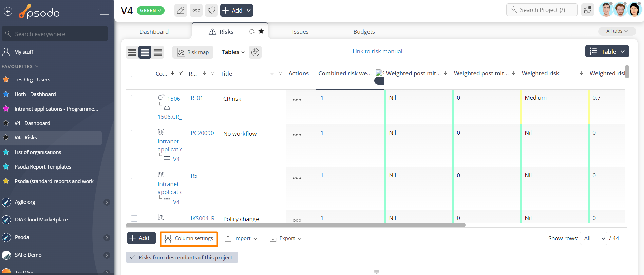This screenshot has width=644, height=275.
Task: Collapse the FAVOURITES section
Action: (x=20, y=66)
